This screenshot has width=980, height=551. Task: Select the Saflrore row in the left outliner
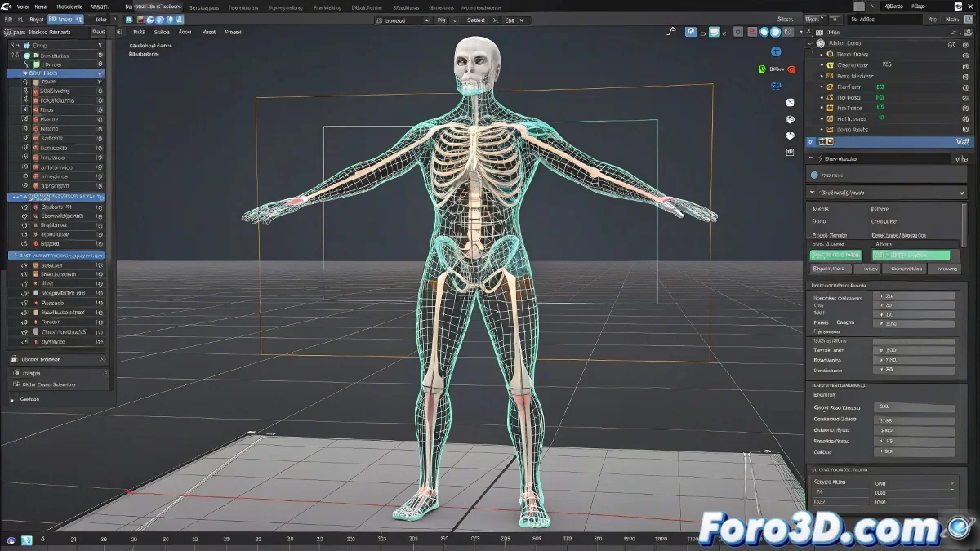click(57, 138)
